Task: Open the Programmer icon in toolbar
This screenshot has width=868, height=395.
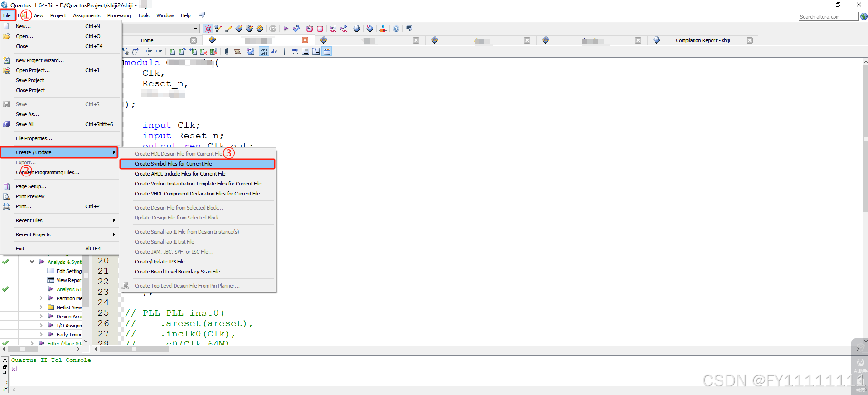Action: (370, 29)
